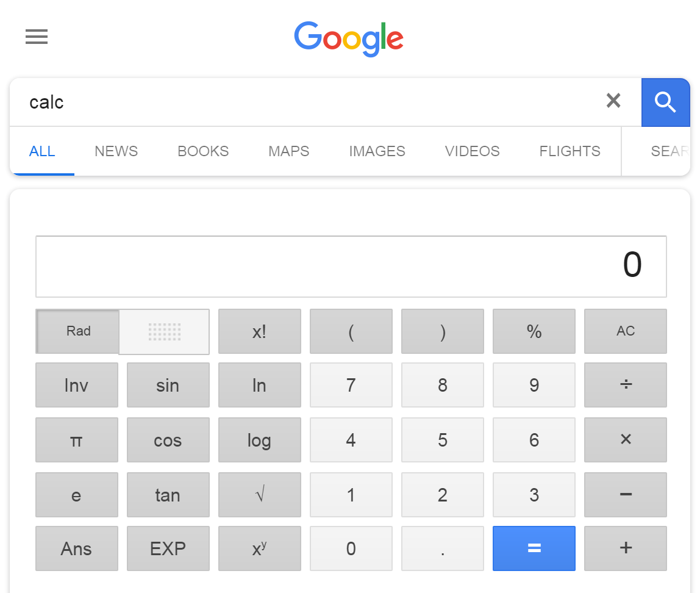Select the VIDEOS search filter

pos(472,151)
